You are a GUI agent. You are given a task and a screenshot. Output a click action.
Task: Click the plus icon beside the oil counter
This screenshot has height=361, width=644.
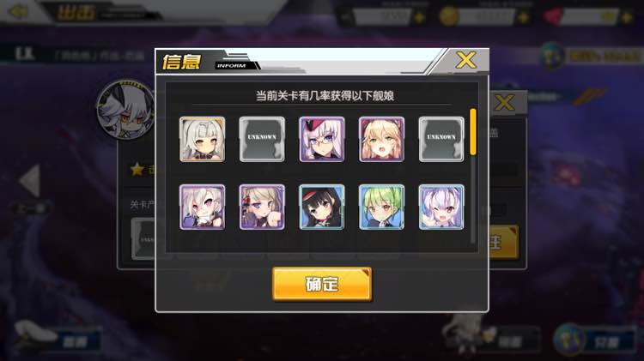(419, 18)
